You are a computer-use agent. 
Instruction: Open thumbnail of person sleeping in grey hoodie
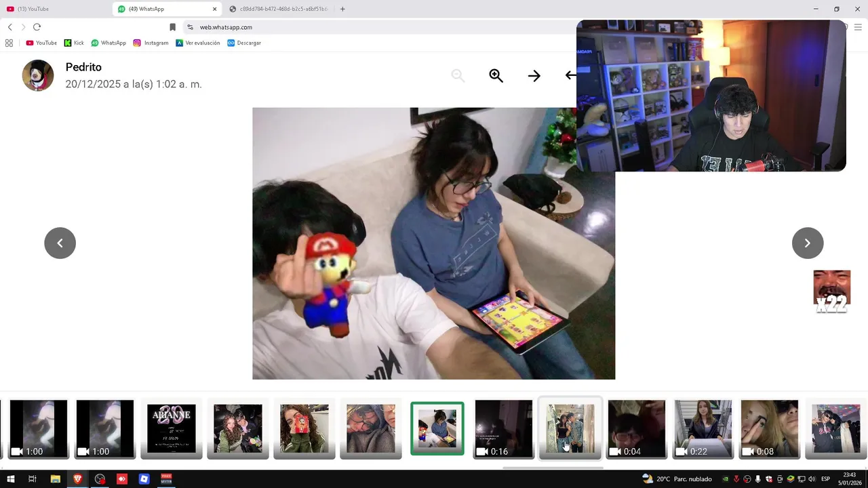point(371,428)
